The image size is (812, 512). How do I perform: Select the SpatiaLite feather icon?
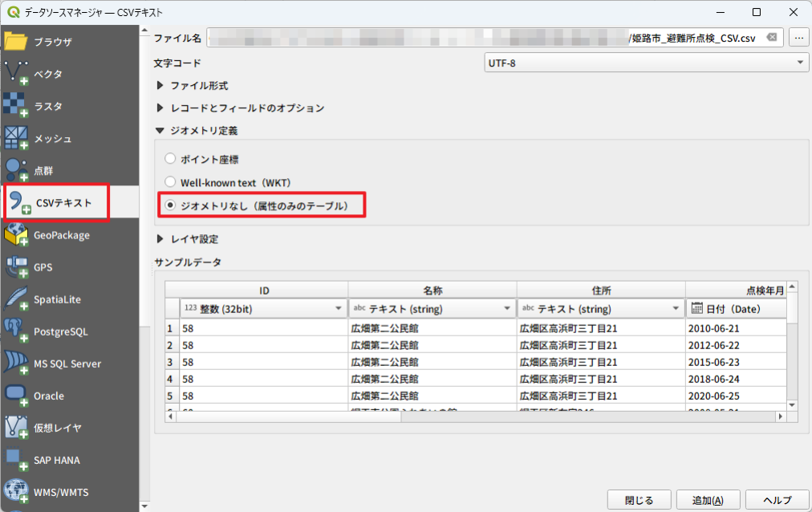coord(16,299)
